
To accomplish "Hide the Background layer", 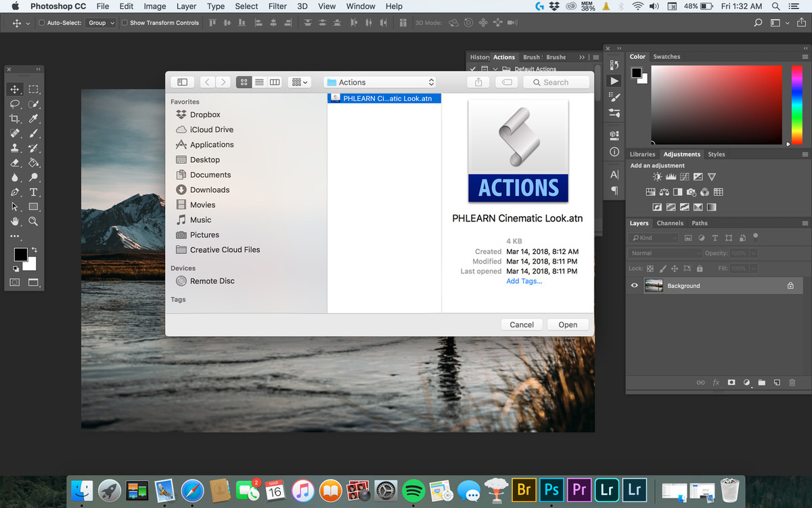I will click(x=634, y=285).
